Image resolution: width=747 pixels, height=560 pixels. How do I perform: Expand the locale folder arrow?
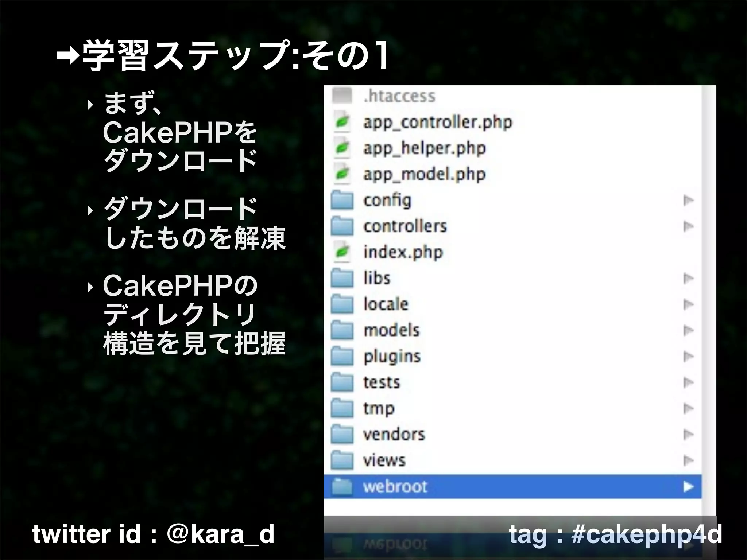coord(688,304)
